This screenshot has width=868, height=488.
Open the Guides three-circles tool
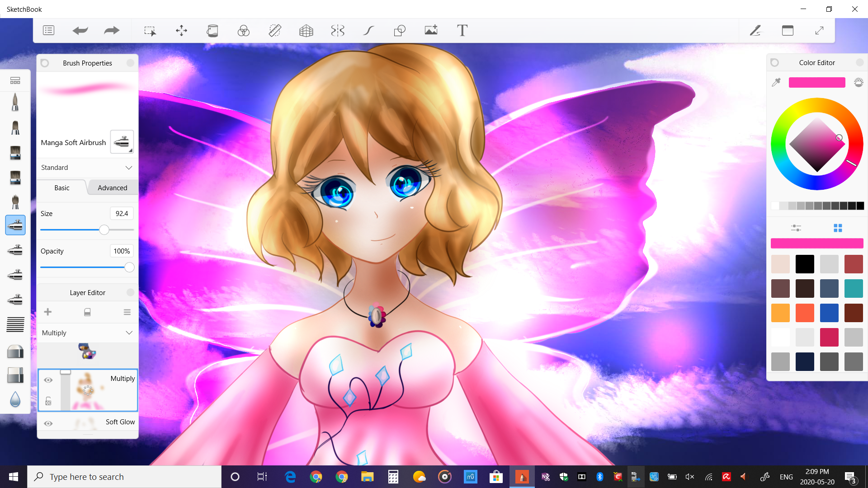pos(244,30)
